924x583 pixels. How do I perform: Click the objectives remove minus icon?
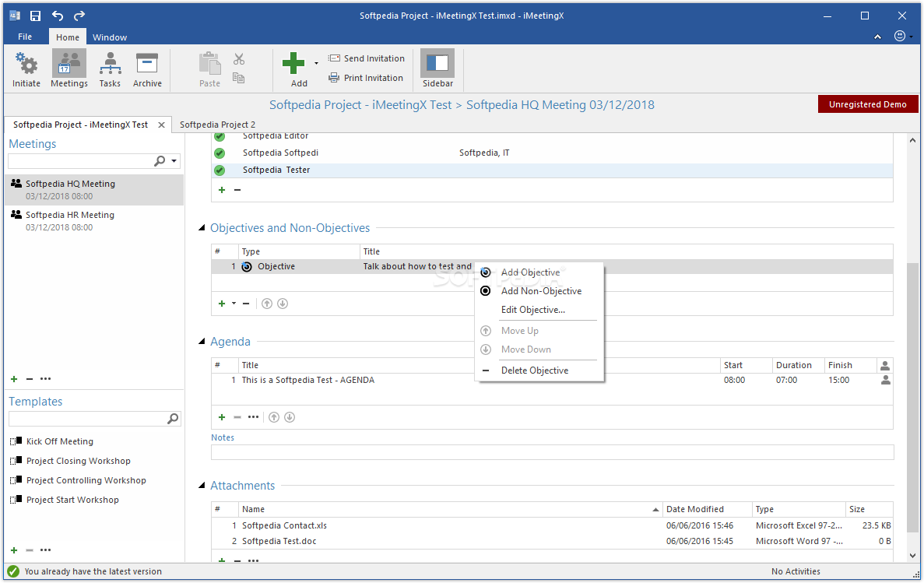pos(246,304)
